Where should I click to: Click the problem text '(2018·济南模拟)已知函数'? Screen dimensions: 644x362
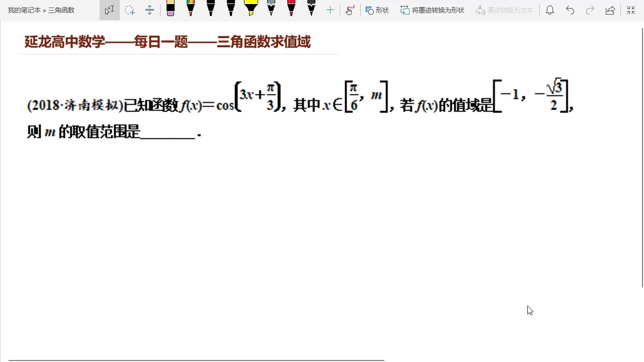pos(103,105)
